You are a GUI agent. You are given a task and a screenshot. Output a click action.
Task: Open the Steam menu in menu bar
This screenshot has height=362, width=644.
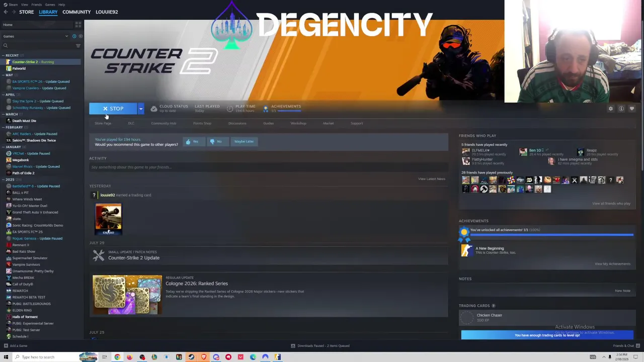(x=13, y=5)
